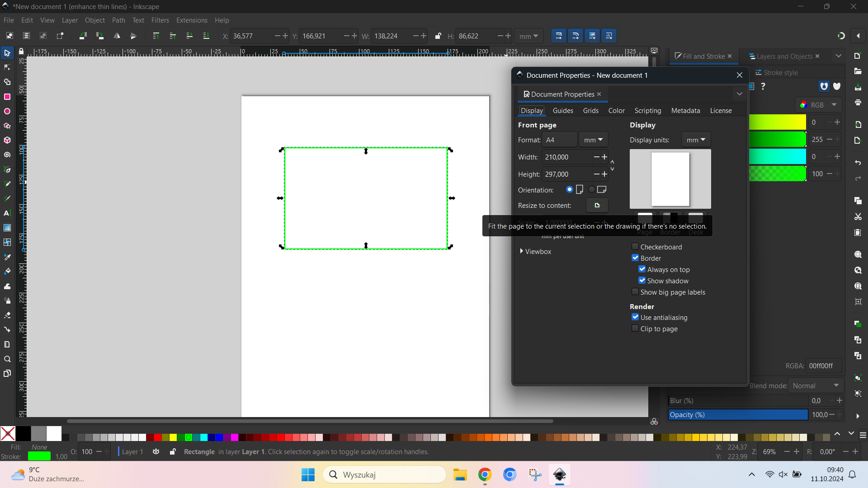The image size is (868, 488).
Task: Uncheck Show shadow checkbox
Action: 642,280
